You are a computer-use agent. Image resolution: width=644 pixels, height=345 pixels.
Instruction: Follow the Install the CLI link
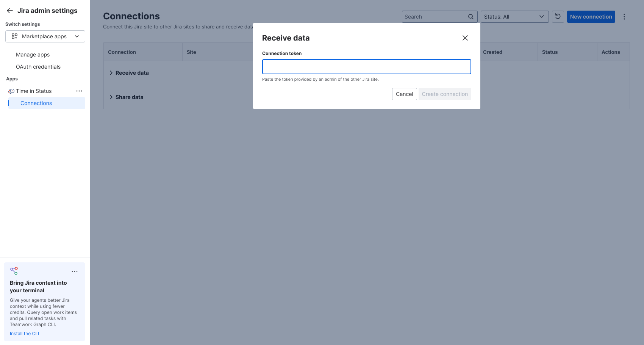point(24,334)
